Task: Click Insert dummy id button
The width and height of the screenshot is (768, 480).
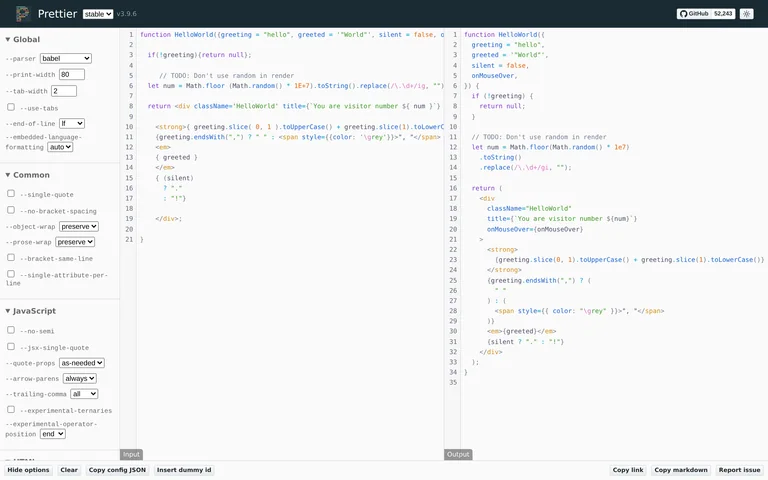Action: 184,470
